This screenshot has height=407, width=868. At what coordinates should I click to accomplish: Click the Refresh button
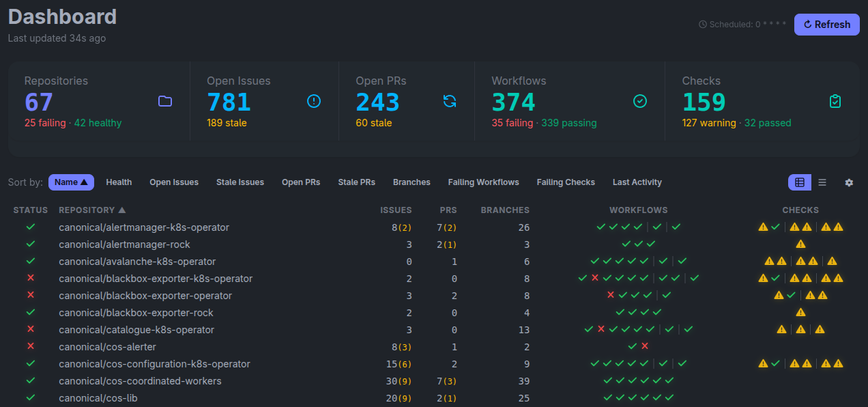pyautogui.click(x=826, y=25)
